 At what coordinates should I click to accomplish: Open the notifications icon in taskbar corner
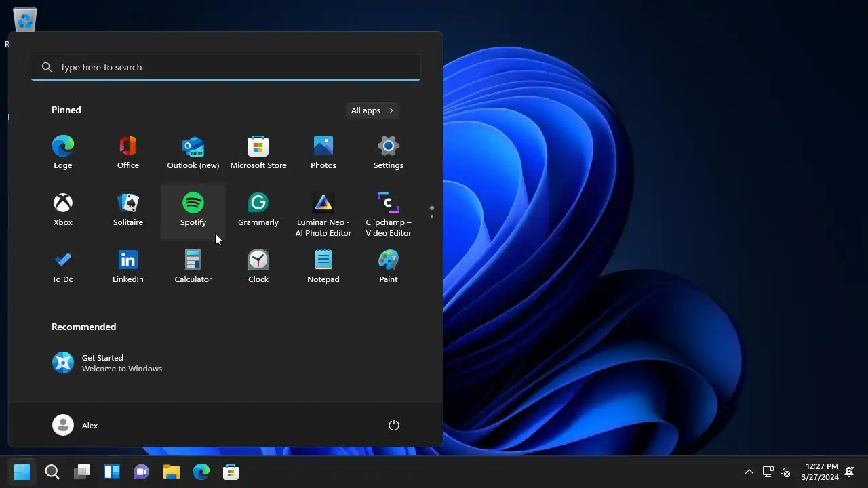[x=850, y=472]
